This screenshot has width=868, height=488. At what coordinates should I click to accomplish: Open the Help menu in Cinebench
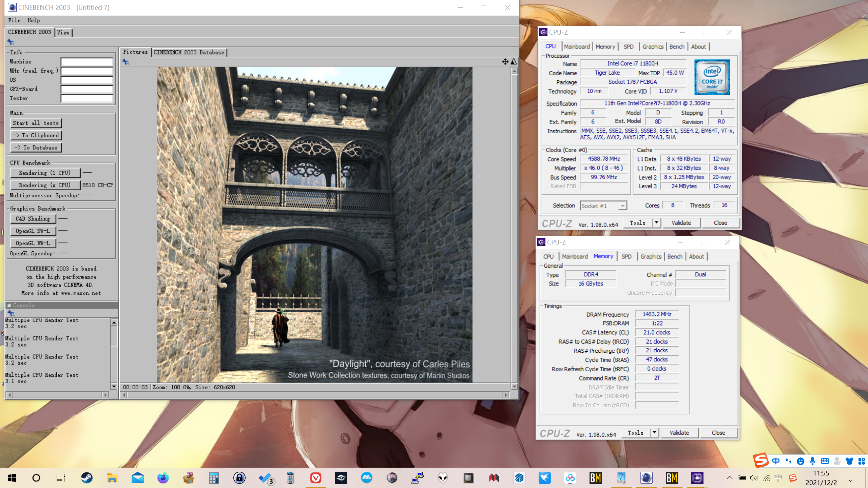pos(34,20)
